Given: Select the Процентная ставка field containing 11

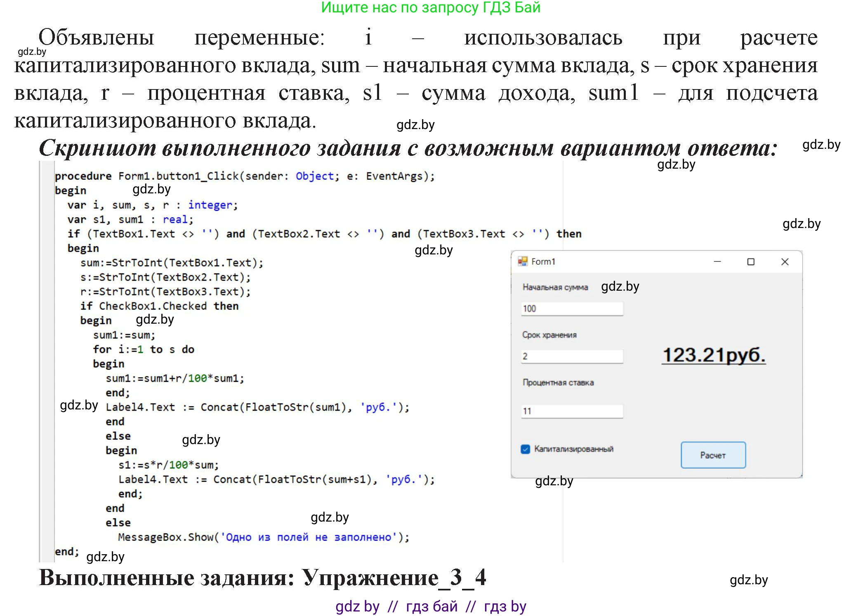Looking at the screenshot, I should click(573, 411).
